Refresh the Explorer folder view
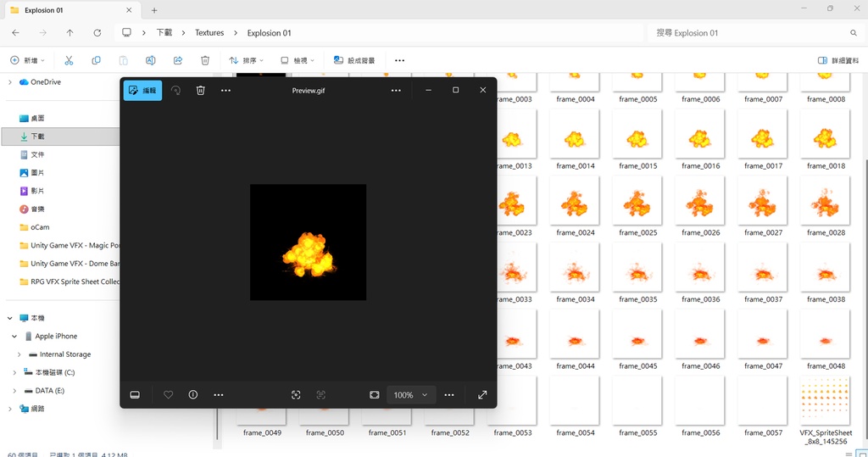The width and height of the screenshot is (868, 457). point(97,33)
